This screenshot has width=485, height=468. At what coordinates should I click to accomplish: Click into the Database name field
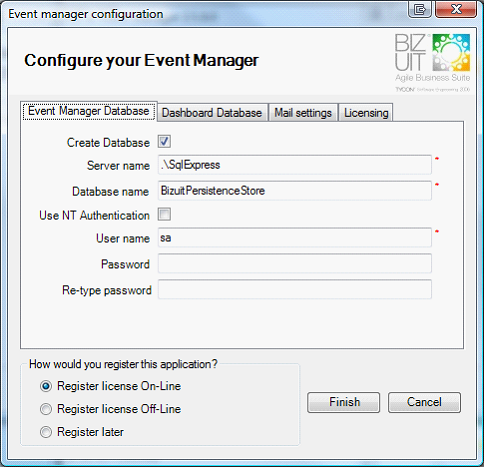click(x=295, y=191)
